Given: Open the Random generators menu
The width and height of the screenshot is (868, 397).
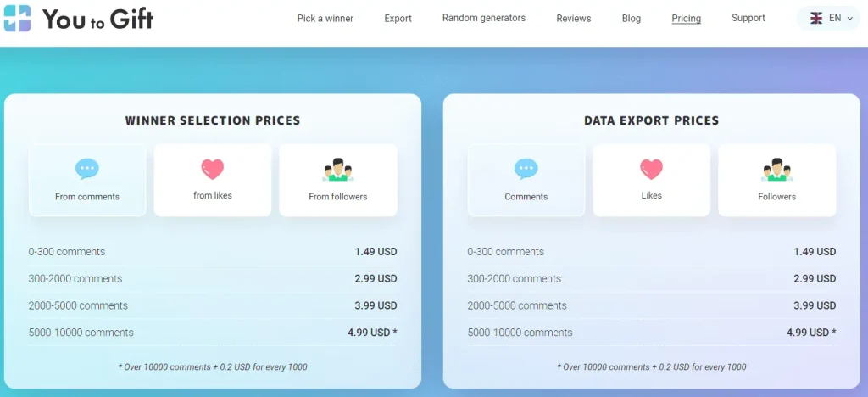Looking at the screenshot, I should (x=484, y=18).
